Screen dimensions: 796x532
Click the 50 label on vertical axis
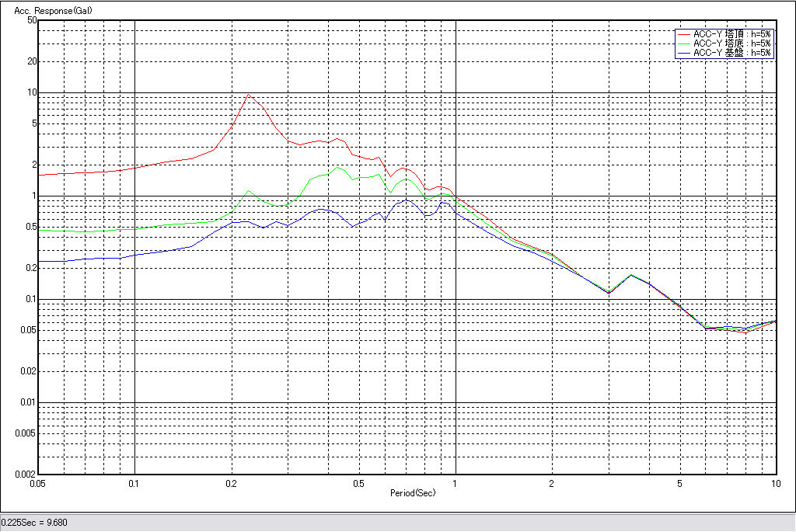click(x=32, y=20)
